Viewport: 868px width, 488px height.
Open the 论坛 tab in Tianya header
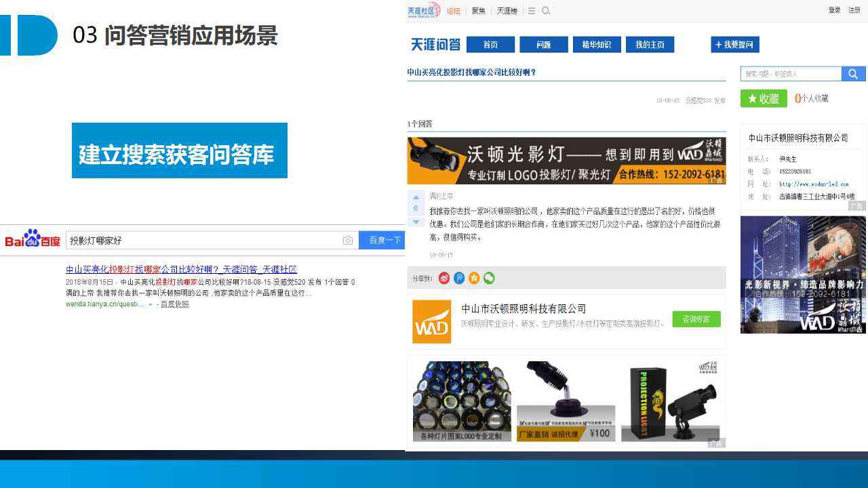tap(453, 11)
